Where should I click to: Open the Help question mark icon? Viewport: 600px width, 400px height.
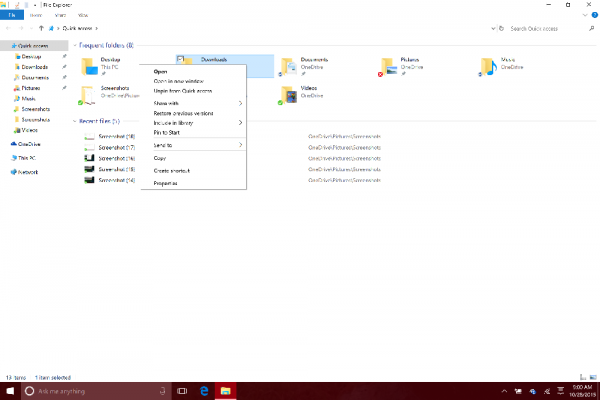[595, 15]
